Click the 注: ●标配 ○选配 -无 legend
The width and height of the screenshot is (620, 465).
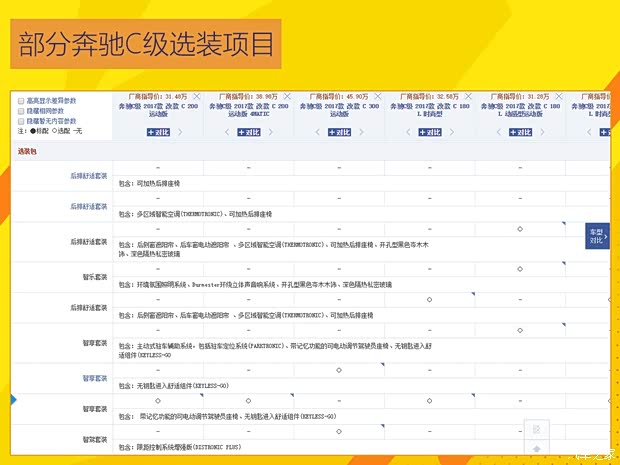click(50, 131)
